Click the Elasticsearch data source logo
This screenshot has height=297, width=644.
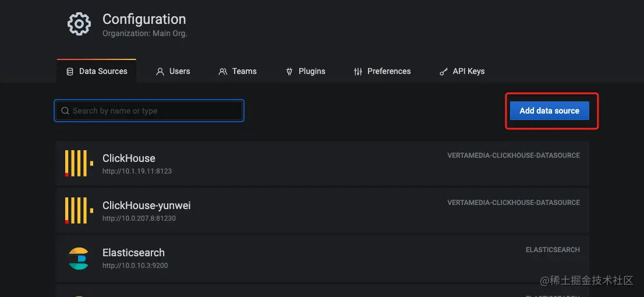pyautogui.click(x=79, y=259)
